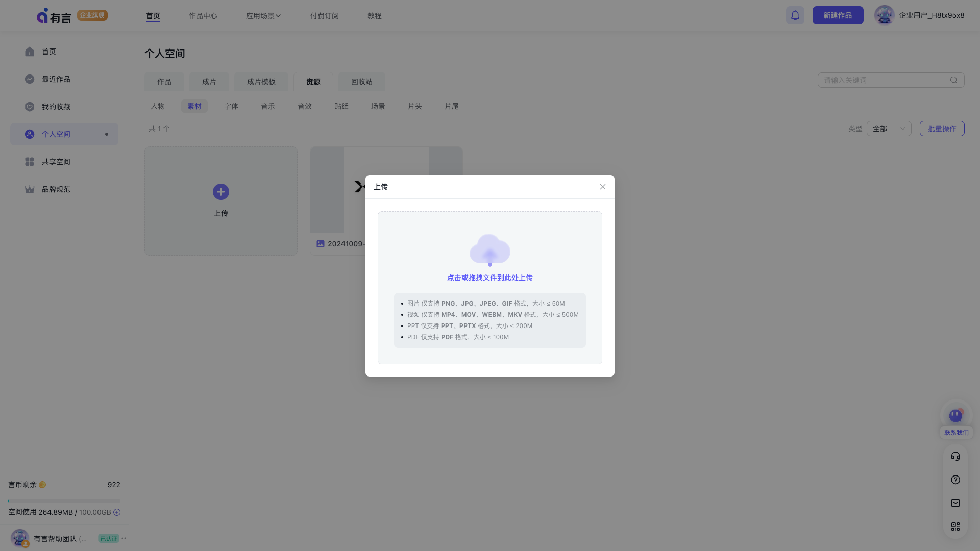Select the 音效 resource category
The height and width of the screenshot is (551, 980).
click(305, 106)
